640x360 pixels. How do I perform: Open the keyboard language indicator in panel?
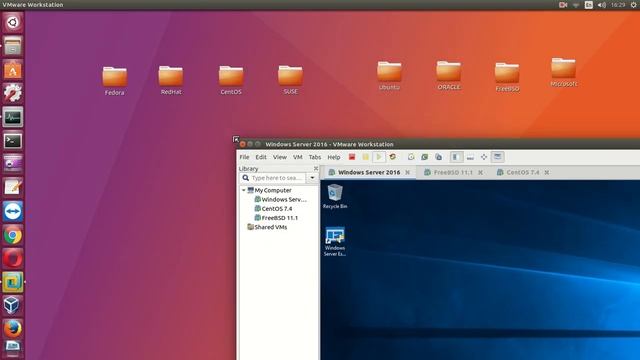pos(589,5)
